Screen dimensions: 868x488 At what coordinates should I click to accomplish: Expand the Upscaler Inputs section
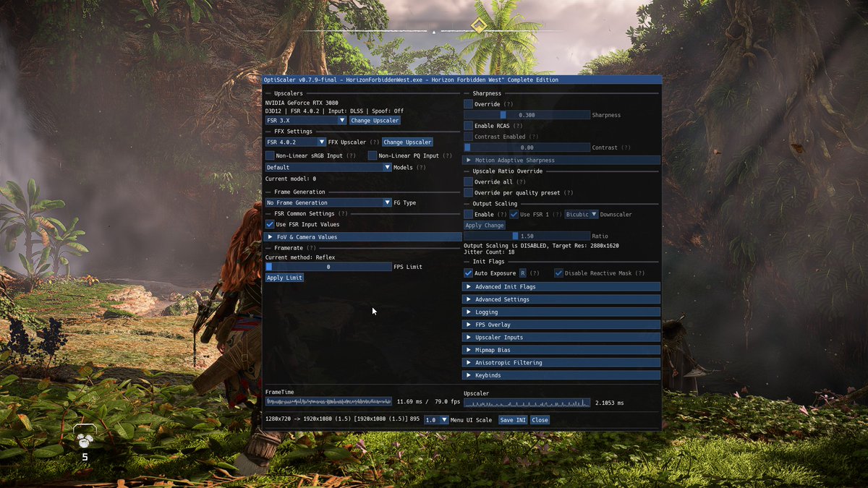(561, 337)
